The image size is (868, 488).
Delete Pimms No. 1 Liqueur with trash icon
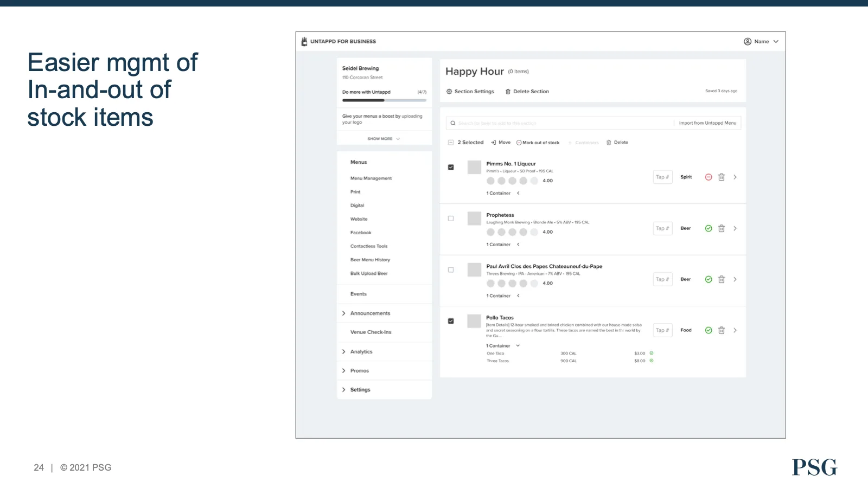tap(722, 177)
